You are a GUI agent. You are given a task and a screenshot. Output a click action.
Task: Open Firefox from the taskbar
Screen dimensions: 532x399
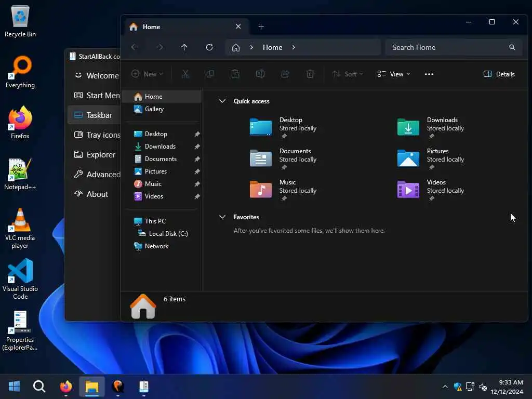point(66,386)
